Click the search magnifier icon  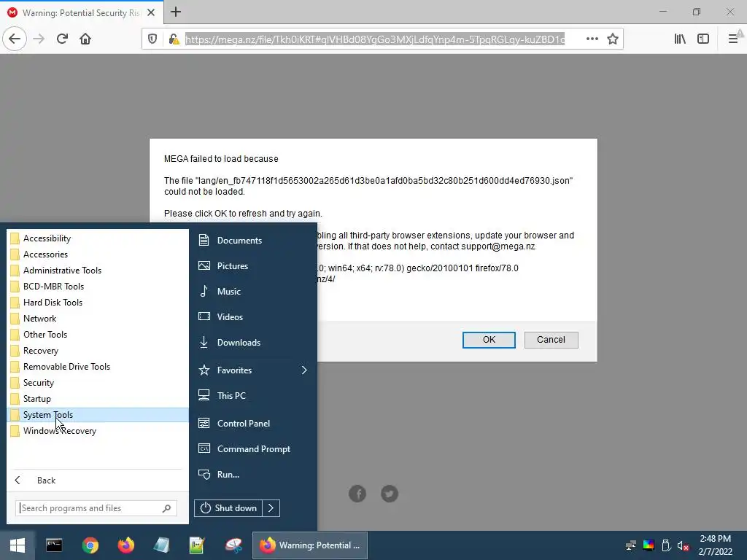166,508
